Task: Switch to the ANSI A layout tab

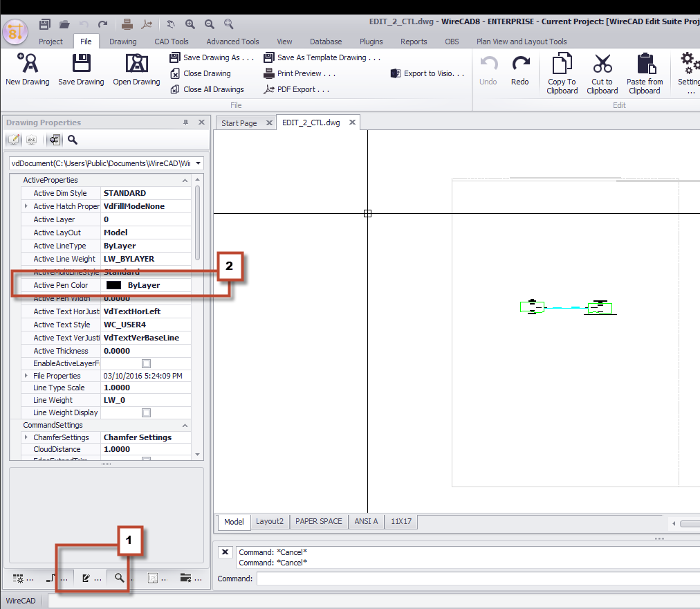Action: [x=366, y=521]
